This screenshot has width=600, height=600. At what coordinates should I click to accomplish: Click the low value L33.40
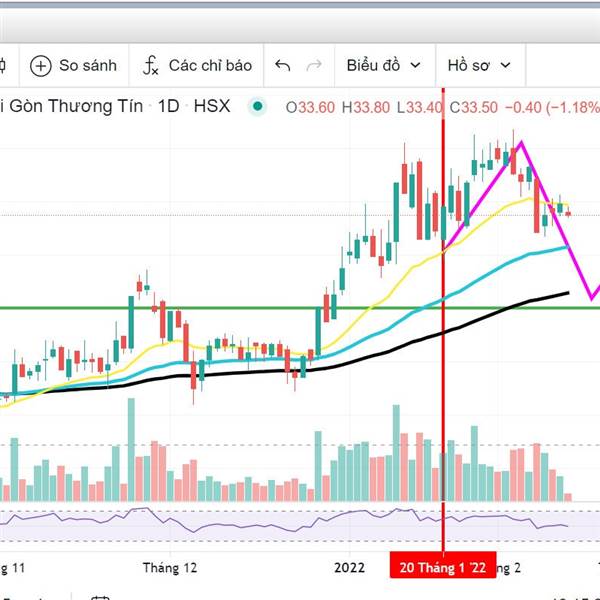(419, 108)
